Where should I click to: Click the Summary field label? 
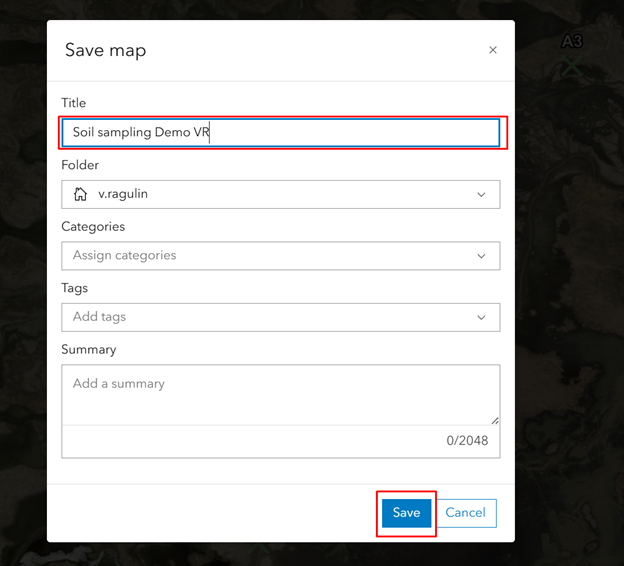(89, 349)
